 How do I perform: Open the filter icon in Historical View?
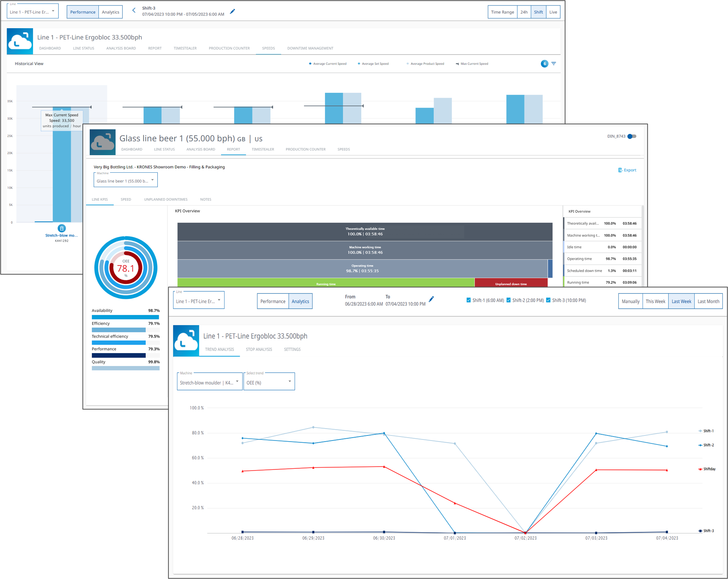coord(554,64)
